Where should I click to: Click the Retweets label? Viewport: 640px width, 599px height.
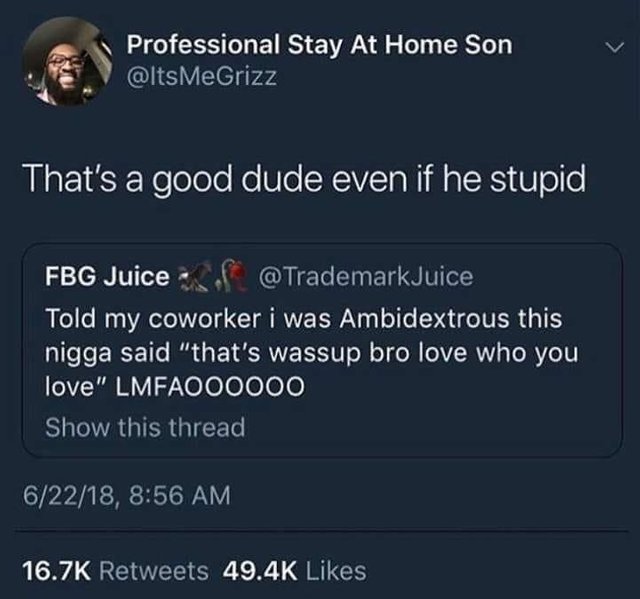(x=154, y=570)
